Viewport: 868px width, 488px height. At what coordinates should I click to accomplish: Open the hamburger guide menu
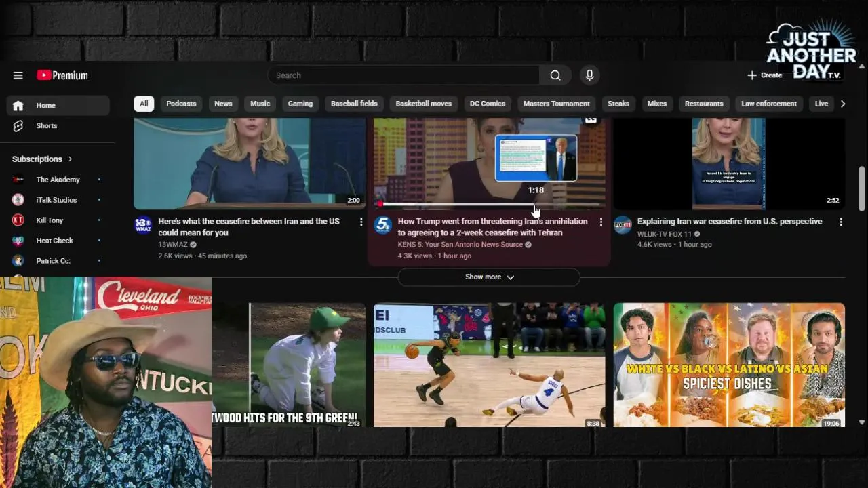(x=18, y=75)
